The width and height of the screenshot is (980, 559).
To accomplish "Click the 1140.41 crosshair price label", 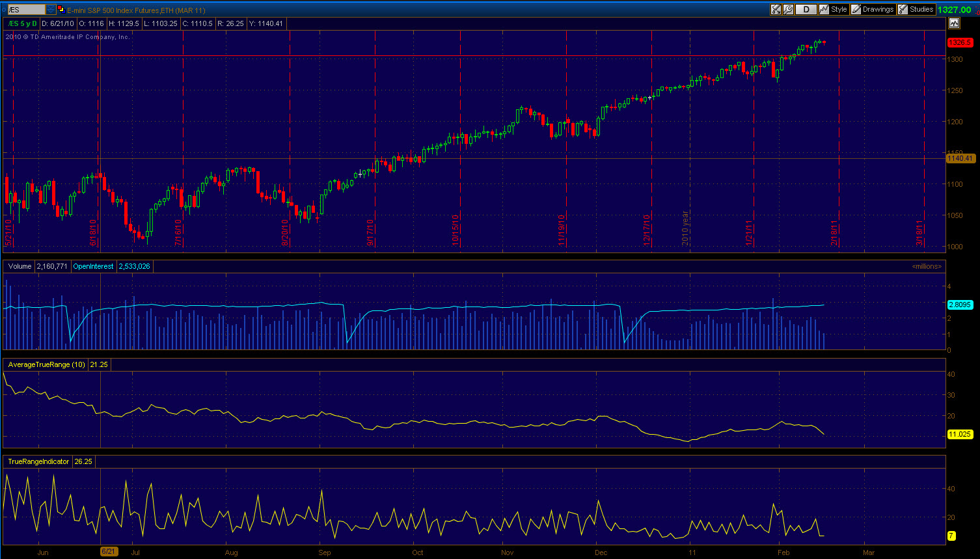I will tap(960, 158).
